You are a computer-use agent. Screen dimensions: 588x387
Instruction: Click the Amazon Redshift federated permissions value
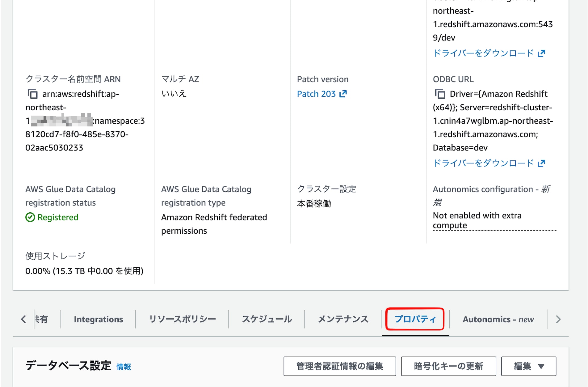tap(214, 224)
